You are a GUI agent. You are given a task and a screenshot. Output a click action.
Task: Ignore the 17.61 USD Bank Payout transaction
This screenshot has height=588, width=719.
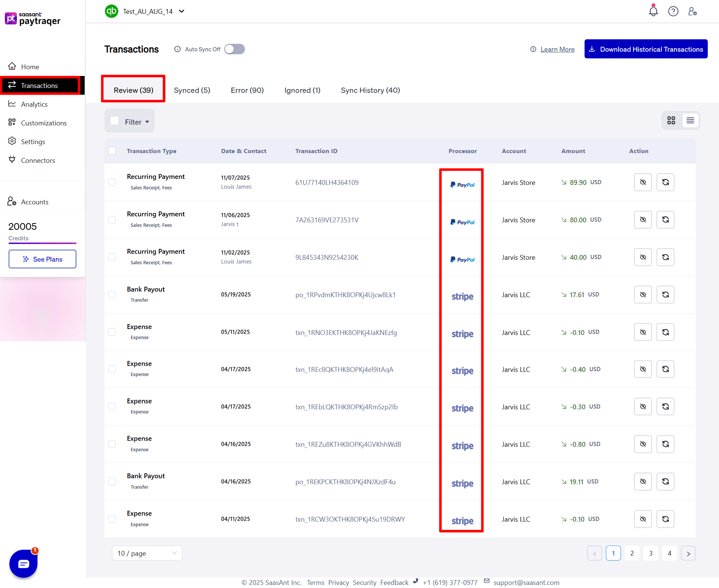click(643, 295)
